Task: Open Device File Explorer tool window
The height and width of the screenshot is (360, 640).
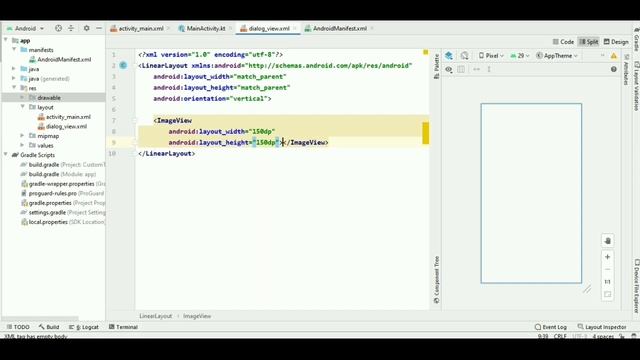Action: [636, 287]
